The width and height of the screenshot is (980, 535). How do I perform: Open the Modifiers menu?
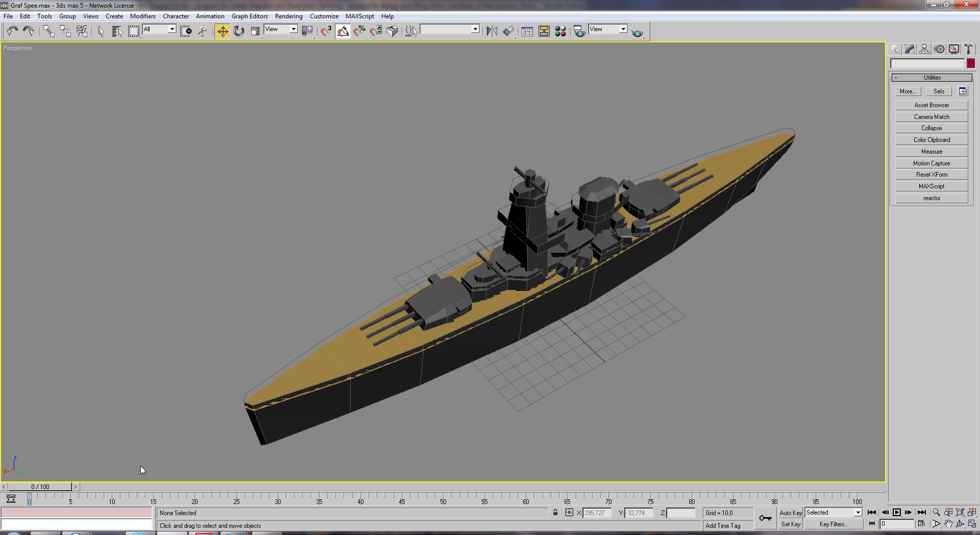click(143, 16)
